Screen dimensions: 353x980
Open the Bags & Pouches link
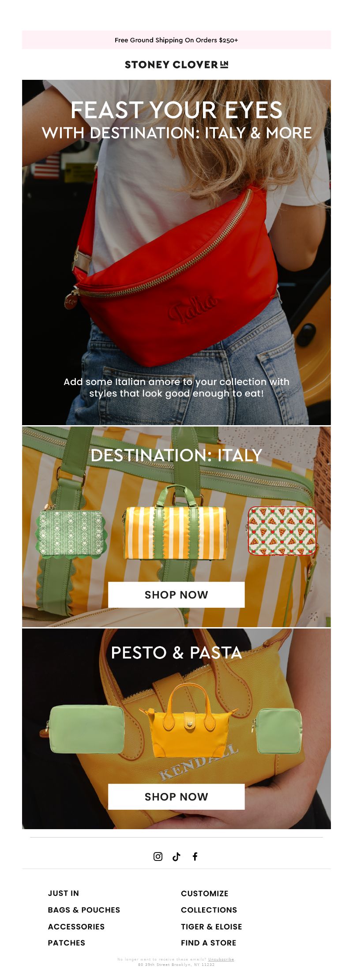point(84,909)
